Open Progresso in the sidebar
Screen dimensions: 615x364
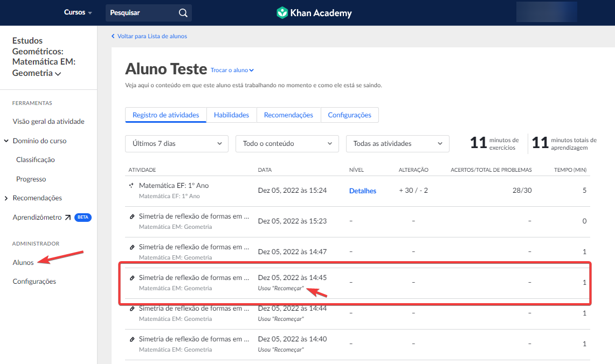[x=31, y=179]
